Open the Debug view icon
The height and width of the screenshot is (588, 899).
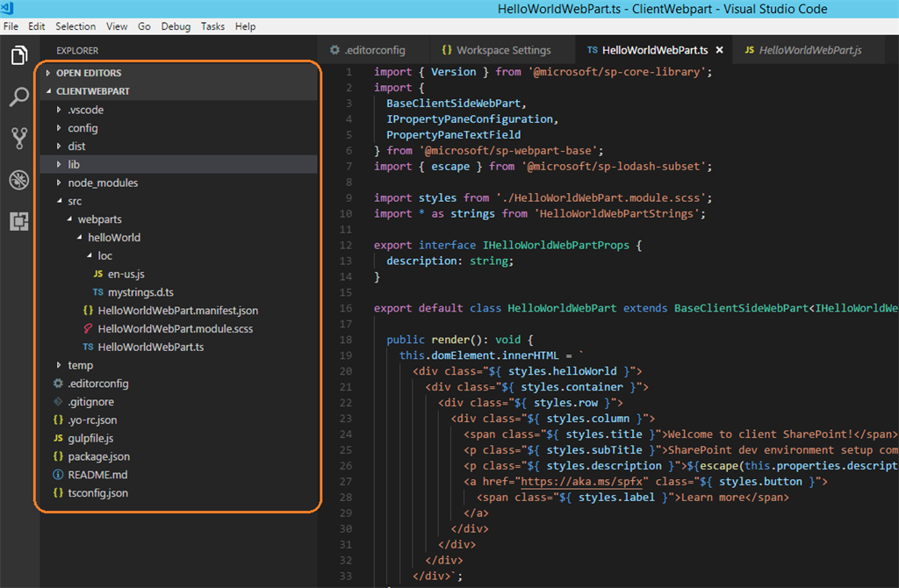(x=18, y=180)
